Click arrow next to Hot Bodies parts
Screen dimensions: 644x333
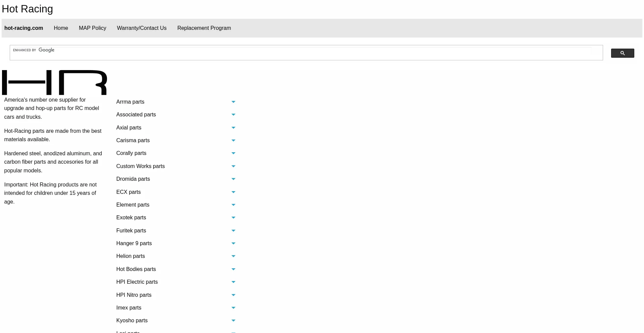[233, 269]
